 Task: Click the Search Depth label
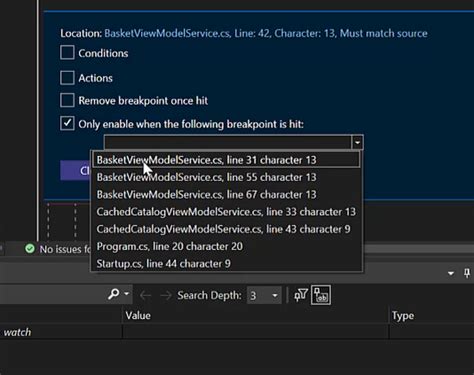pyautogui.click(x=209, y=295)
